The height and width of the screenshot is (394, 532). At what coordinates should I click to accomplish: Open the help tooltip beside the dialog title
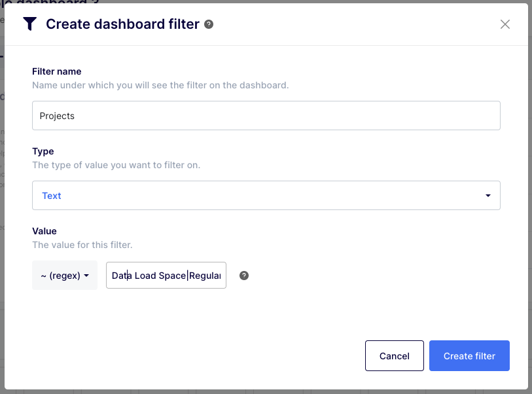(208, 24)
